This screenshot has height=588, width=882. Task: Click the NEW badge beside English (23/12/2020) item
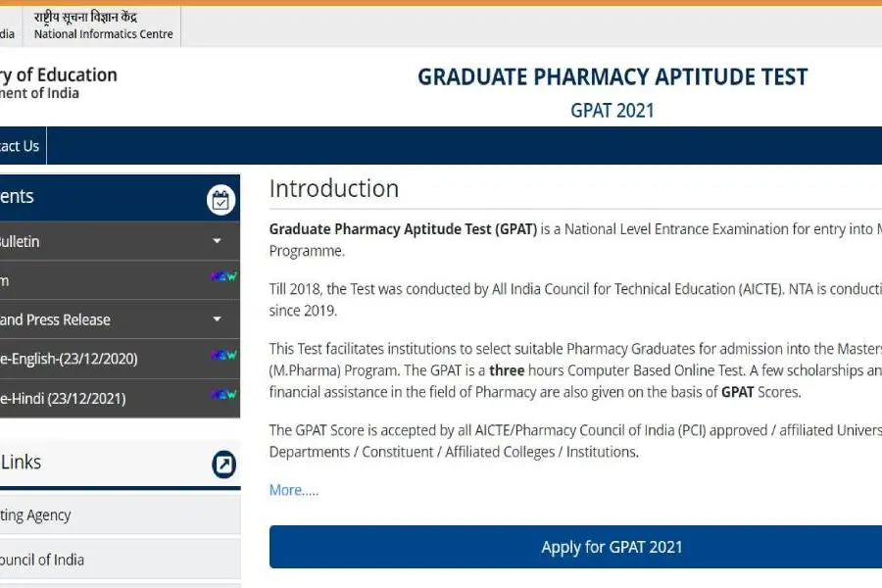tap(223, 356)
